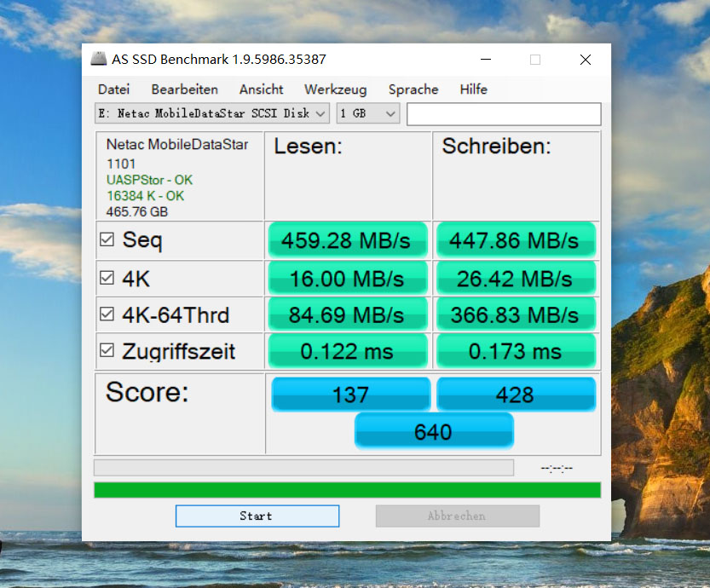Click the write score 428
Screen dimensions: 710x588
click(x=516, y=395)
